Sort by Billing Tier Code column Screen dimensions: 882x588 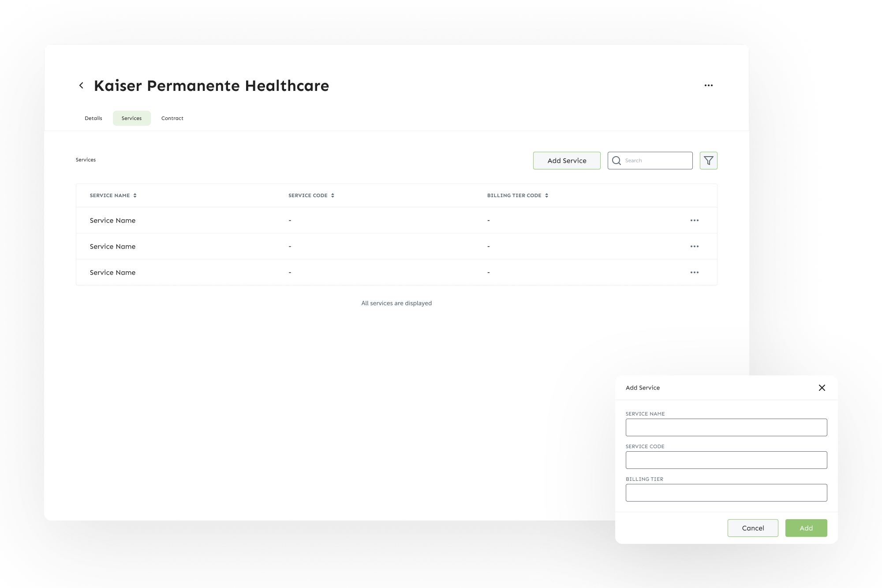pos(546,195)
